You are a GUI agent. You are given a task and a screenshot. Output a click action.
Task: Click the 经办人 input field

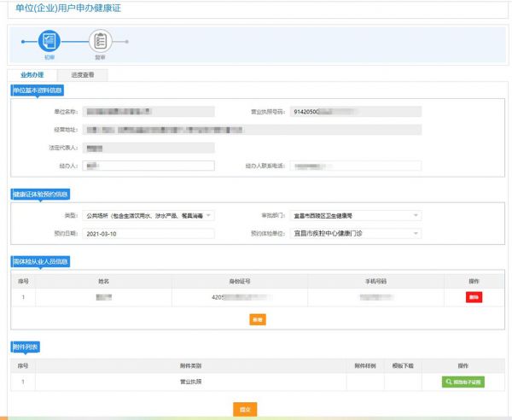pos(148,166)
